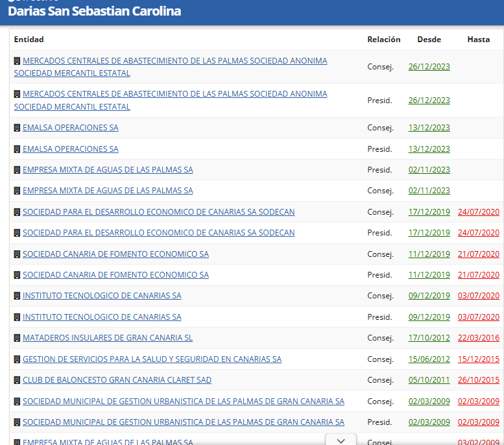The width and height of the screenshot is (504, 445).
Task: Open Mercados Centrales link in Consej. row
Action: click(x=171, y=67)
